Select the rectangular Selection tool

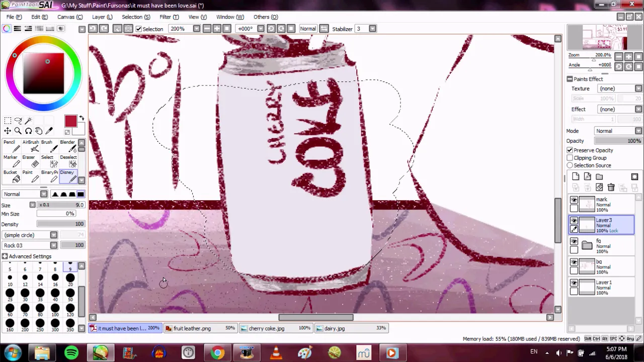click(x=8, y=121)
